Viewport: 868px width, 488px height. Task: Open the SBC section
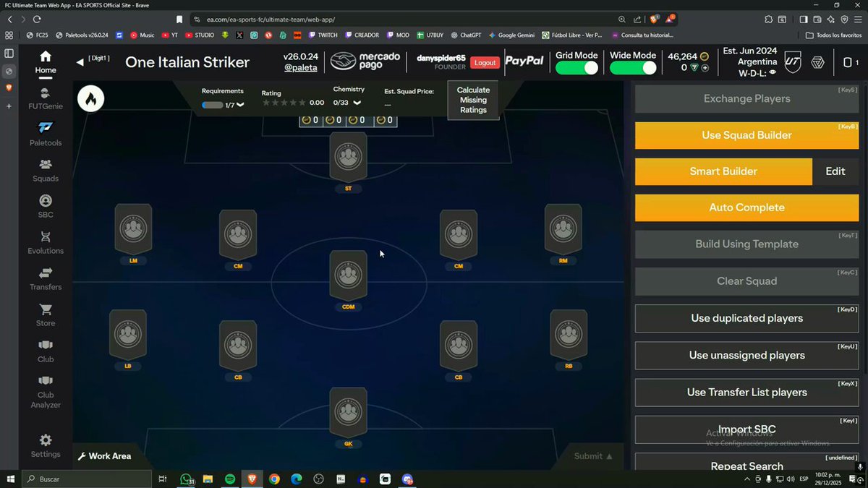[46, 207]
